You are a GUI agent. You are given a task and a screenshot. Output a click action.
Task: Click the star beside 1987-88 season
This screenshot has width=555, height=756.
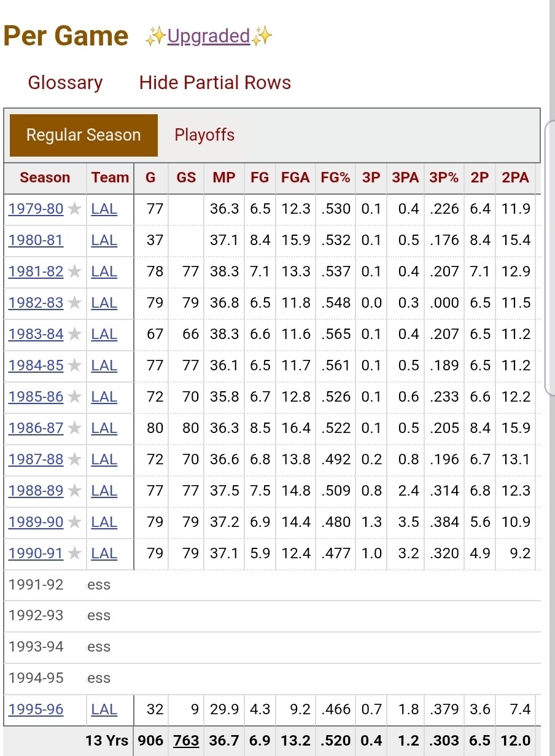(74, 459)
